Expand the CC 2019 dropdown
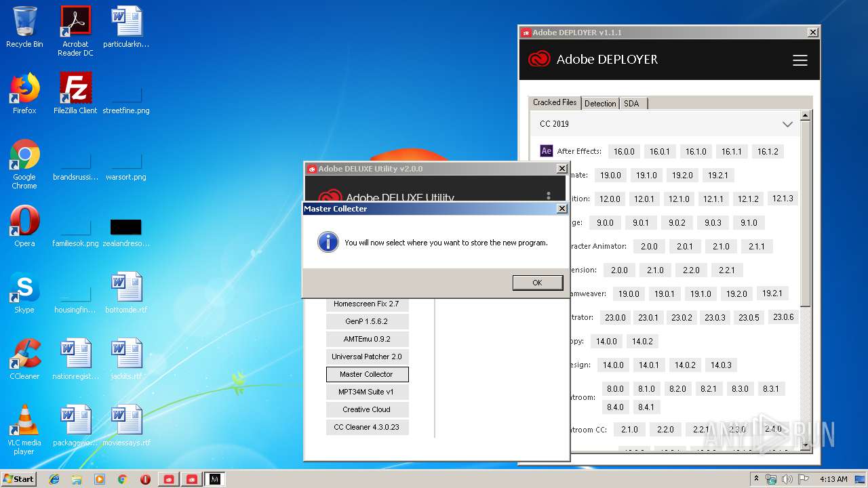This screenshot has height=488, width=868. pos(666,124)
